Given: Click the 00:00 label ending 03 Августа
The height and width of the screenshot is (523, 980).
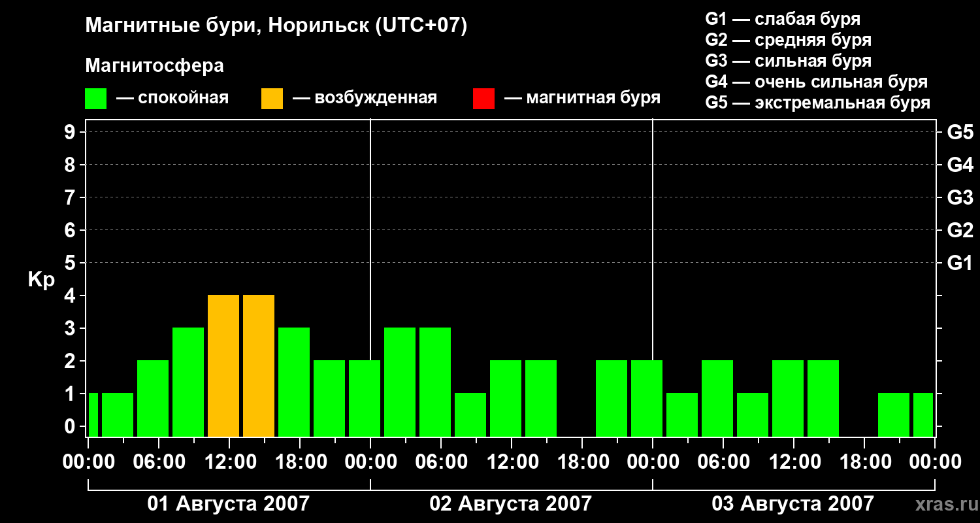Looking at the screenshot, I should [x=935, y=462].
